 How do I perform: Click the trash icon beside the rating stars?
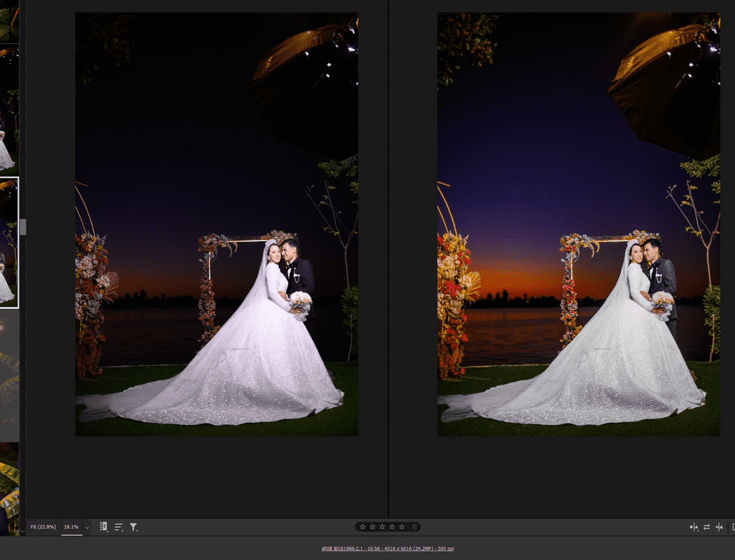point(414,527)
